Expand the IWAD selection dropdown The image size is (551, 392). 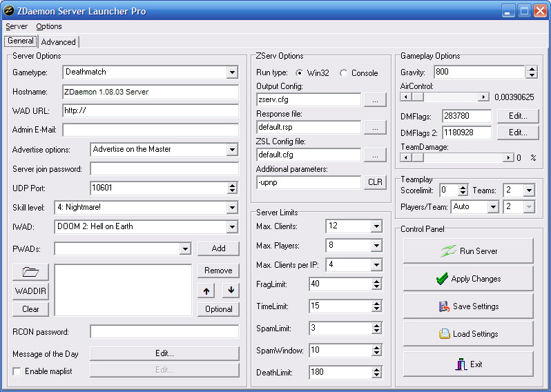(x=231, y=227)
